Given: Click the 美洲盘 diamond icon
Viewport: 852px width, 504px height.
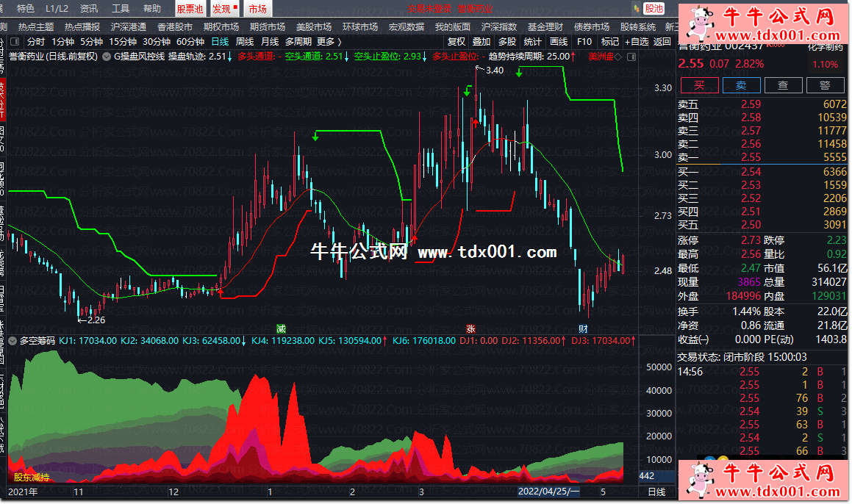Looking at the screenshot, I should (x=617, y=57).
